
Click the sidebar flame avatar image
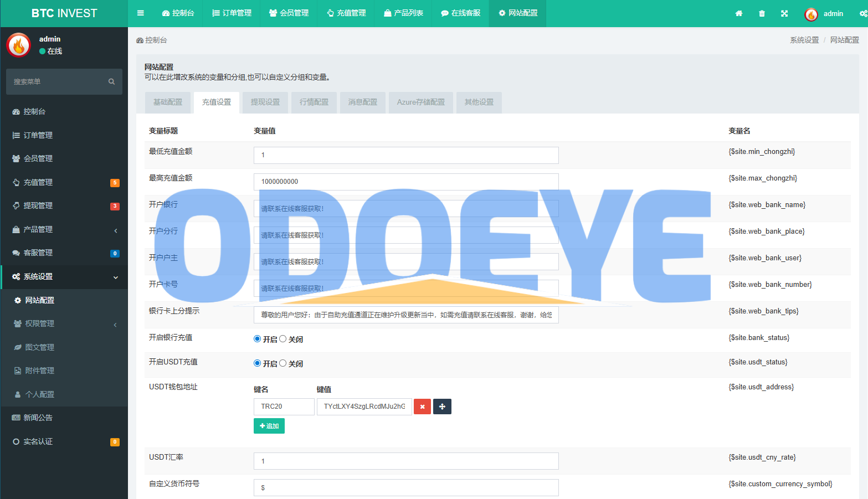click(18, 45)
